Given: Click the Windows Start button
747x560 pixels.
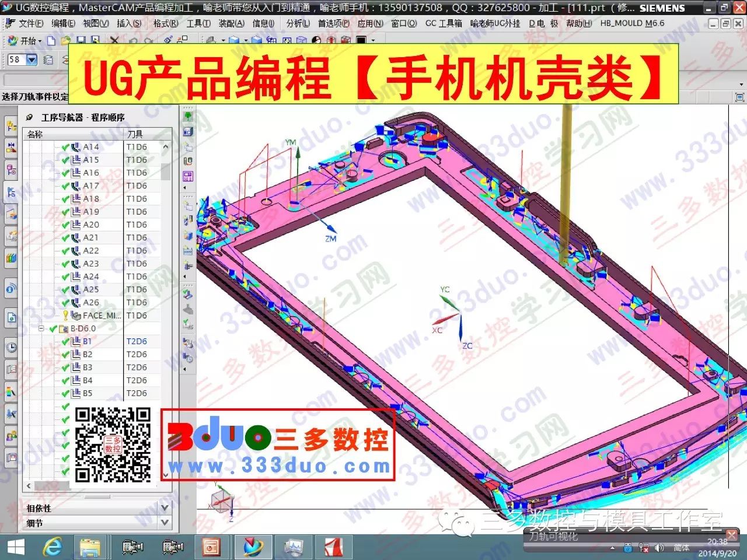Looking at the screenshot, I should coord(16,547).
